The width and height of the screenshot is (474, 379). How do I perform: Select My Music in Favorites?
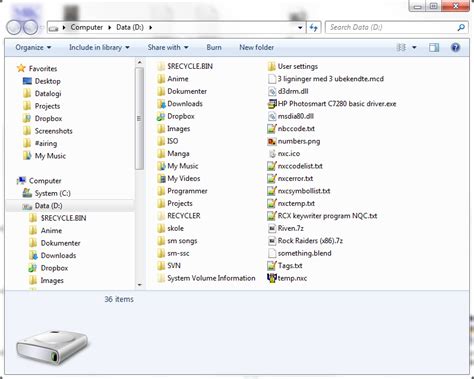(x=50, y=156)
